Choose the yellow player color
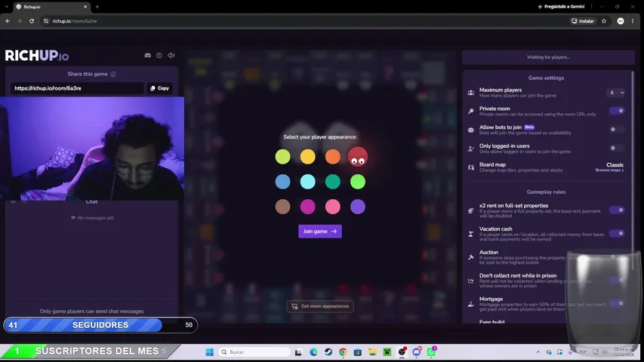 (x=307, y=156)
